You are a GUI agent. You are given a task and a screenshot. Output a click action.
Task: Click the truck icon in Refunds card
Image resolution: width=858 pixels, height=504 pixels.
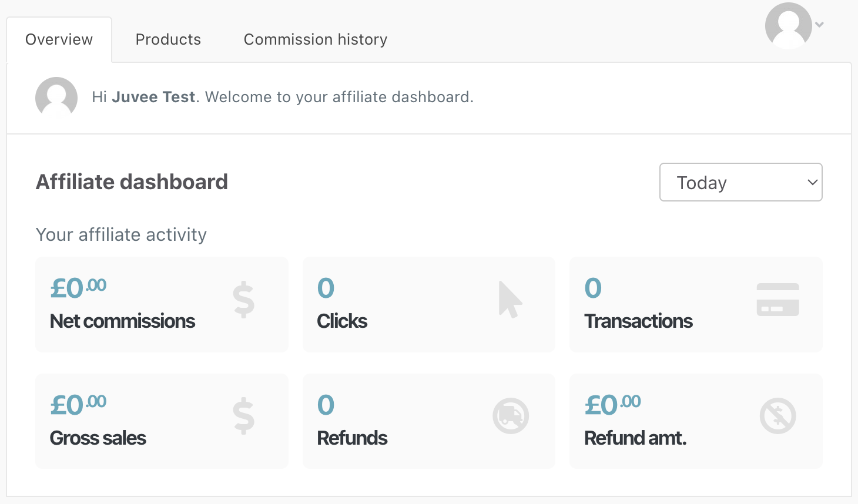[x=510, y=416]
